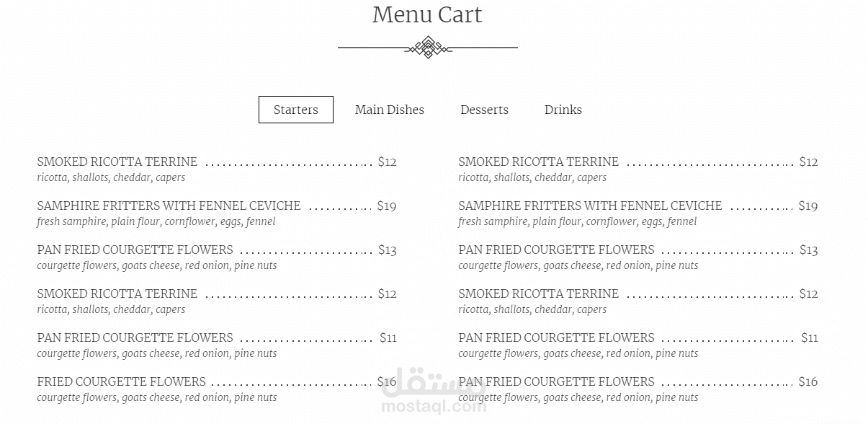
Task: Switch to the Main Dishes tab
Action: click(389, 110)
